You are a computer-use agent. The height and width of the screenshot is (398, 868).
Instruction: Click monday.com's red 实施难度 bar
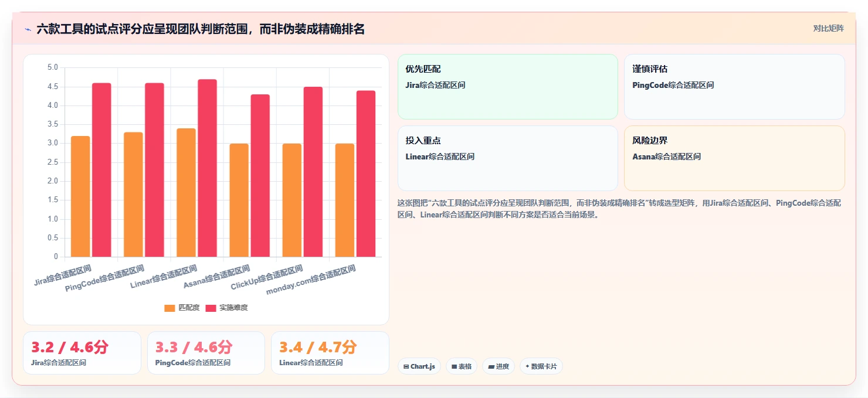pos(365,174)
